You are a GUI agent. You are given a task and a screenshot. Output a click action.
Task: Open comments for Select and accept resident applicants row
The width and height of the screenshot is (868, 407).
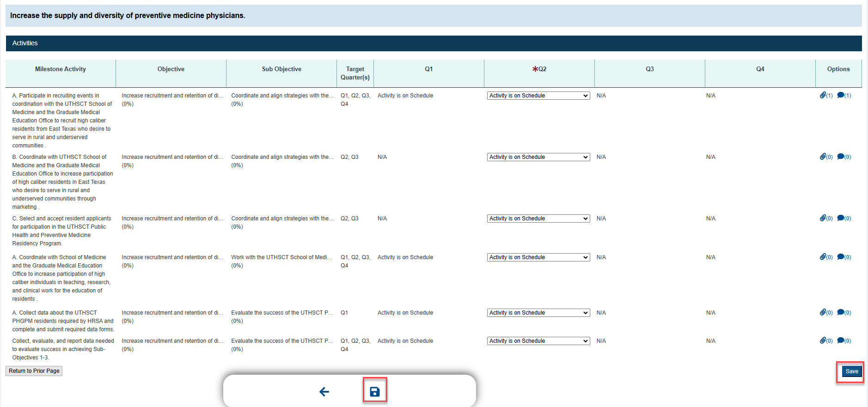[x=844, y=218]
